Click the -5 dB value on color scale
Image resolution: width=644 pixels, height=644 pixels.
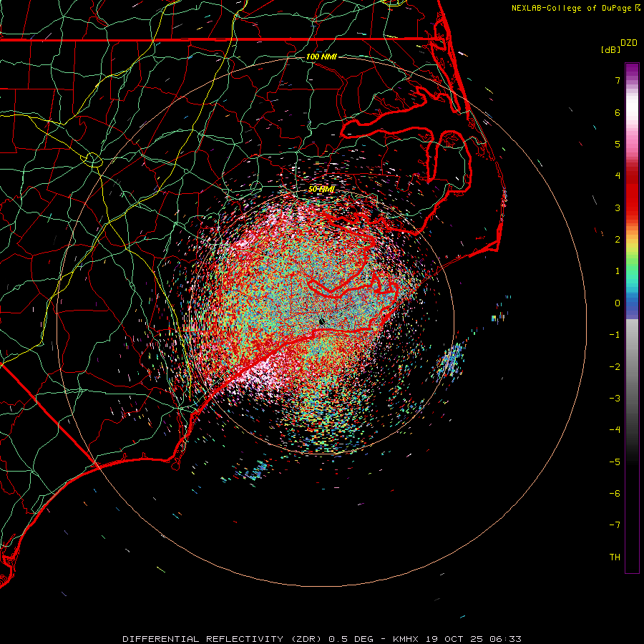(615, 462)
